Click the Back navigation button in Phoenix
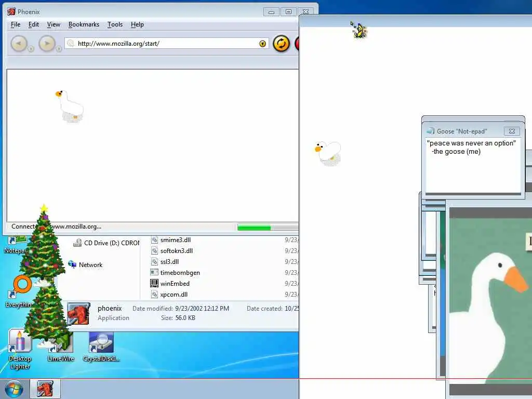 click(x=19, y=44)
